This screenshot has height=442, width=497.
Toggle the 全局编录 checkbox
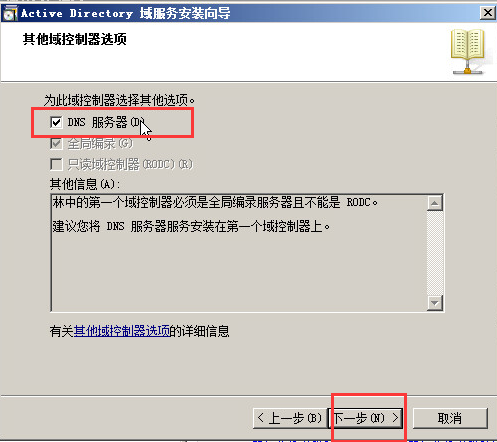[x=56, y=143]
